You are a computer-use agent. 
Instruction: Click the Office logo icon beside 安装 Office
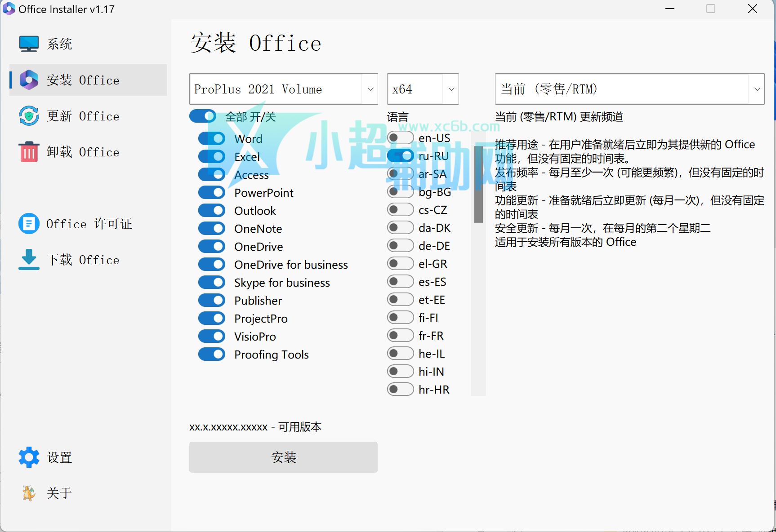point(29,80)
